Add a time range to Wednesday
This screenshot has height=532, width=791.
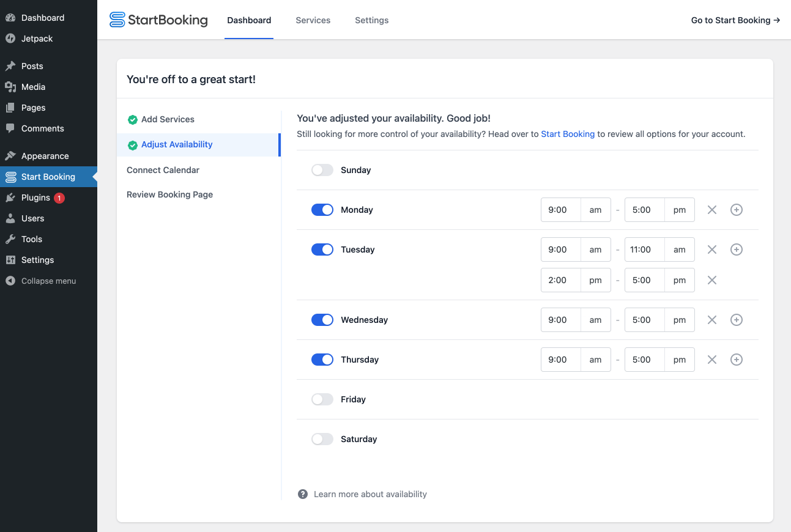pyautogui.click(x=737, y=320)
